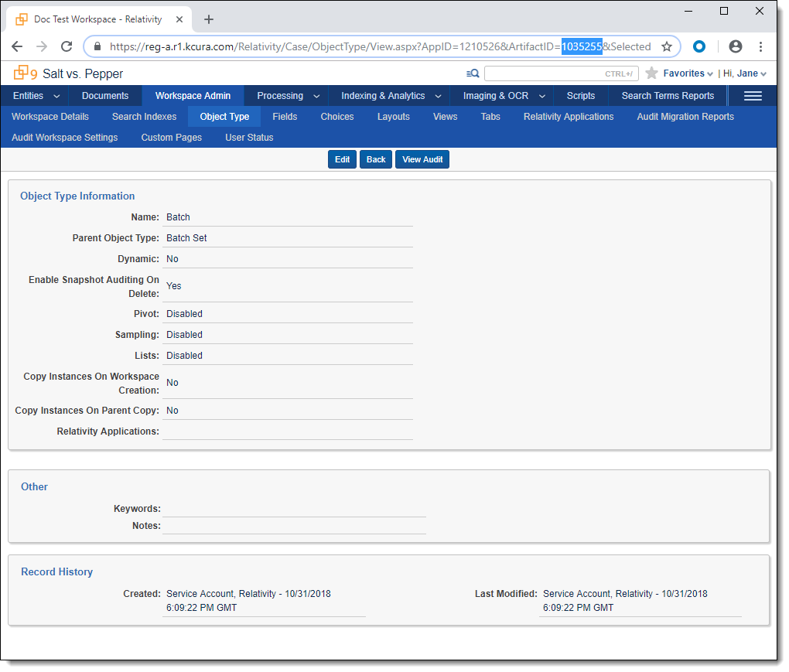The image size is (789, 672).
Task: Expand the Processing menu arrow
Action: [316, 96]
